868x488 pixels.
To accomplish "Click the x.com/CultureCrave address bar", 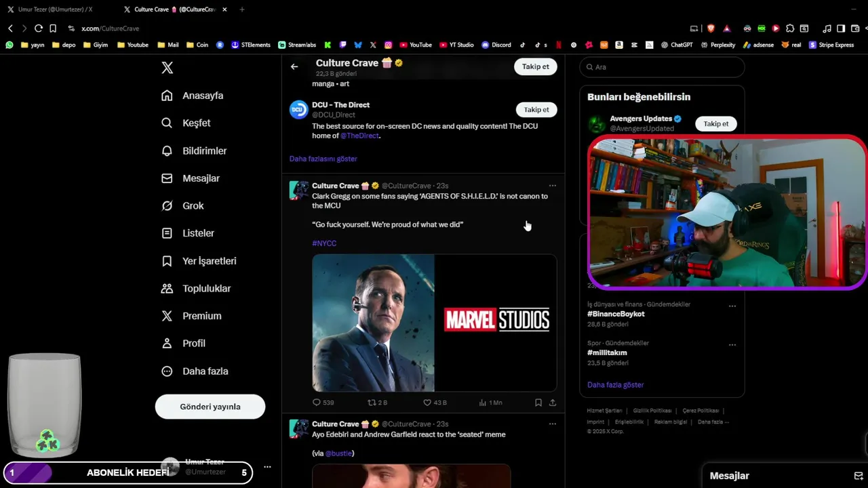I will (x=110, y=28).
